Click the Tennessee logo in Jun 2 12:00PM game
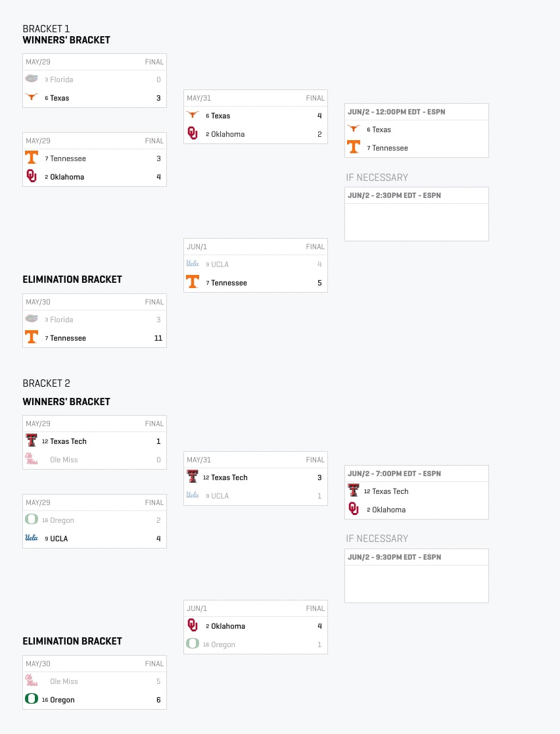 pos(354,147)
